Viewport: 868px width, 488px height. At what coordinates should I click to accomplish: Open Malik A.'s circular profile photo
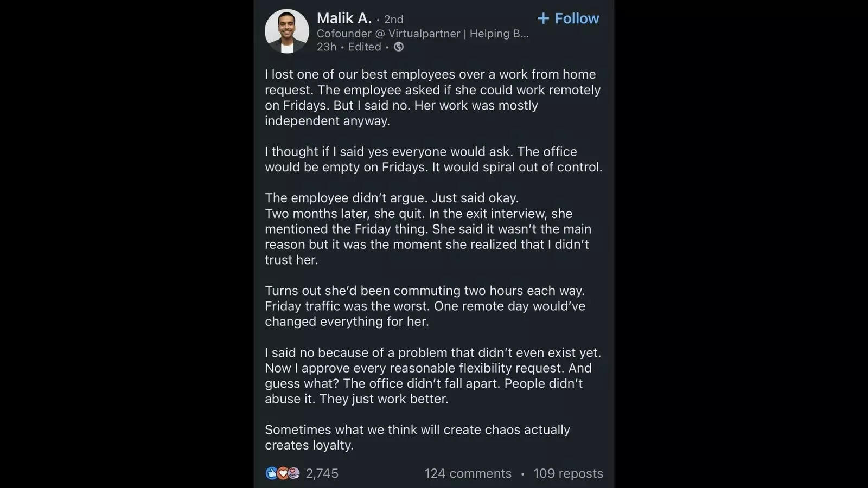point(287,31)
